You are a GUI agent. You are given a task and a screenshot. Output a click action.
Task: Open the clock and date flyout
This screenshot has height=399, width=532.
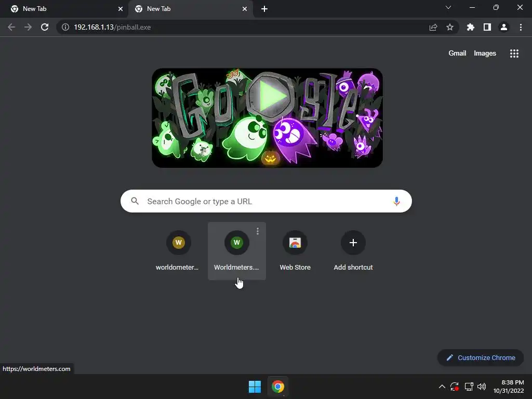509,387
